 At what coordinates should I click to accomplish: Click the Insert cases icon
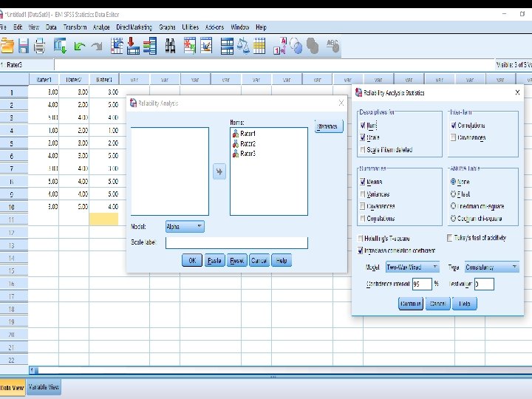click(190, 46)
